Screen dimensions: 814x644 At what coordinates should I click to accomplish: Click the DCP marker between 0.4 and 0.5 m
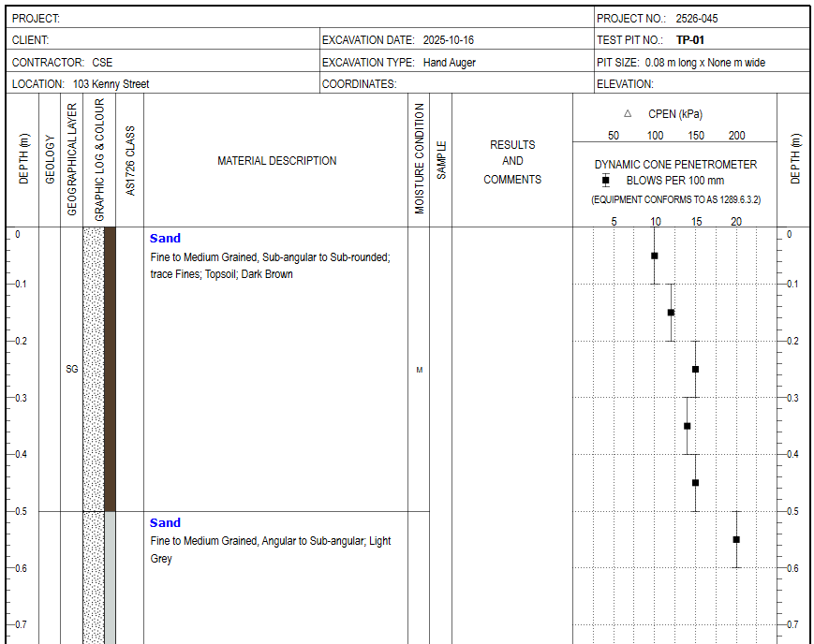tap(696, 483)
